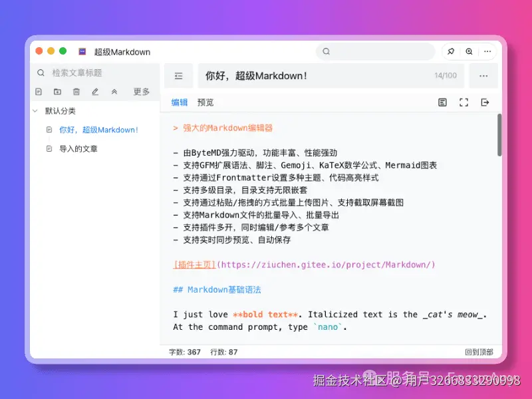Click the collapse-all double chevron icon

click(x=114, y=92)
